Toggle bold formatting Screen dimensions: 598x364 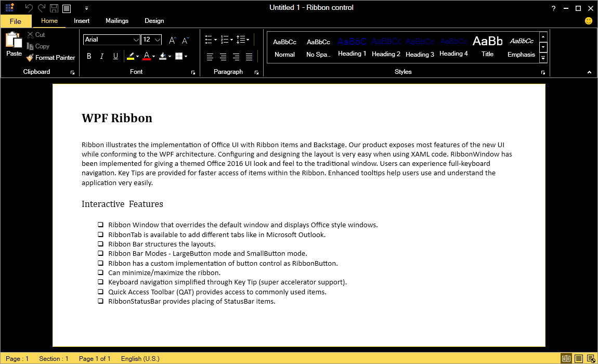(89, 56)
